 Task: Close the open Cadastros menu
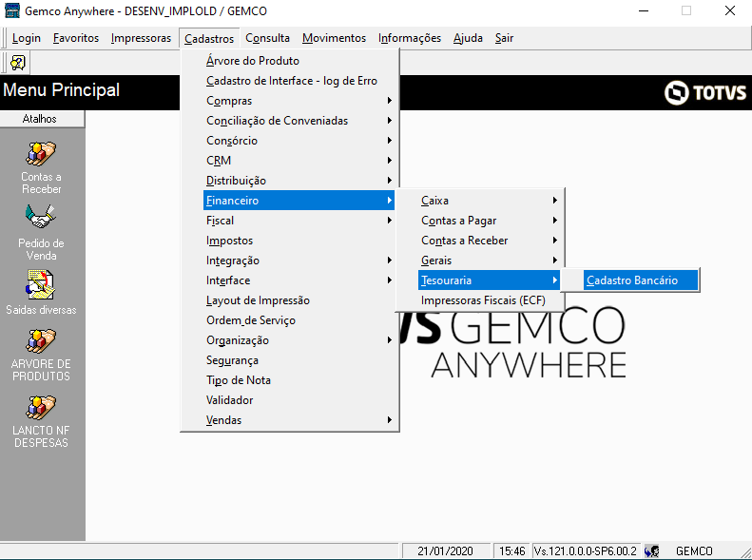click(209, 38)
